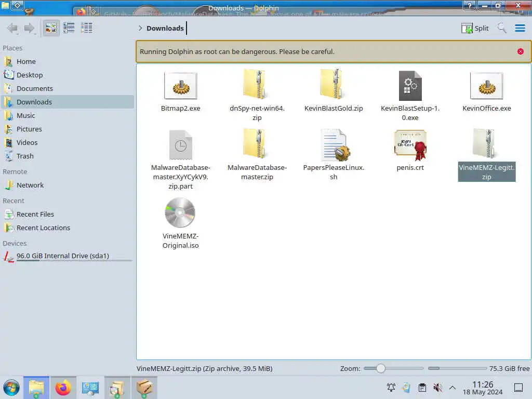The image size is (532, 399).
Task: Switch to Compact view mode
Action: (69, 28)
